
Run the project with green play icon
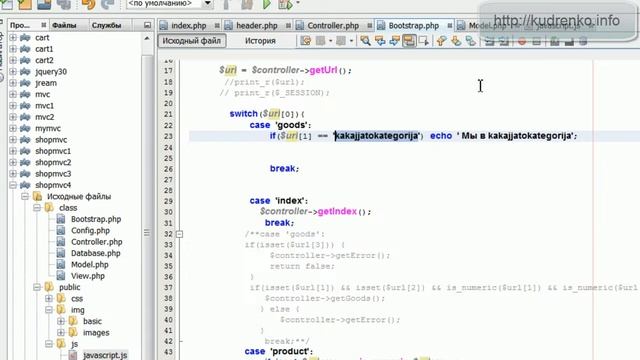click(x=267, y=4)
